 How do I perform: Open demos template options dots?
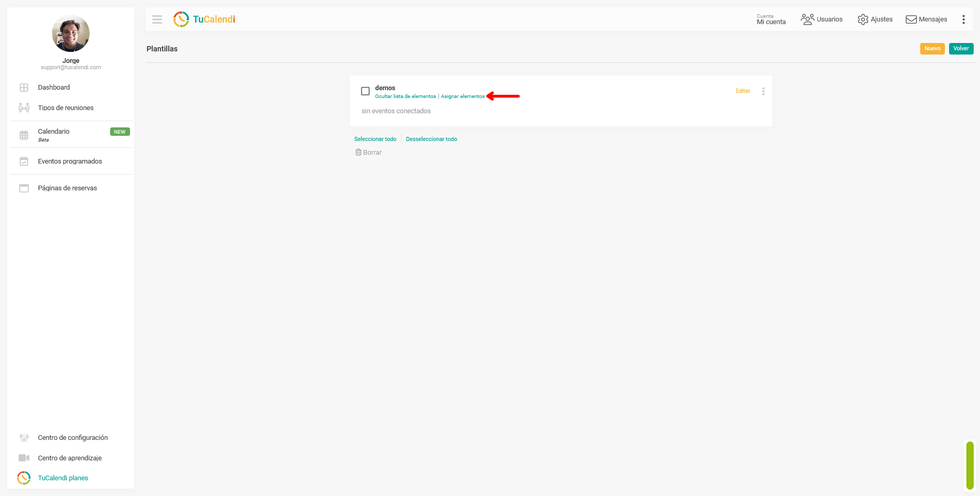point(763,91)
